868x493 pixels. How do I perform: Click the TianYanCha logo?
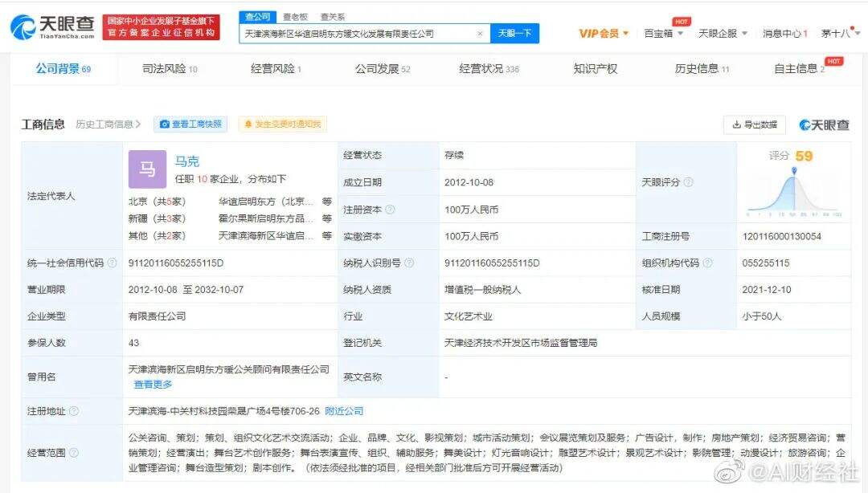52,26
